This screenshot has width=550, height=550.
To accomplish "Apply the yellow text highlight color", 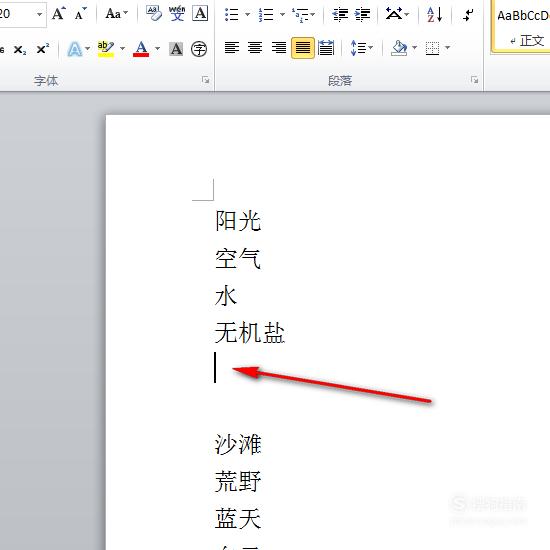I will (x=106, y=49).
